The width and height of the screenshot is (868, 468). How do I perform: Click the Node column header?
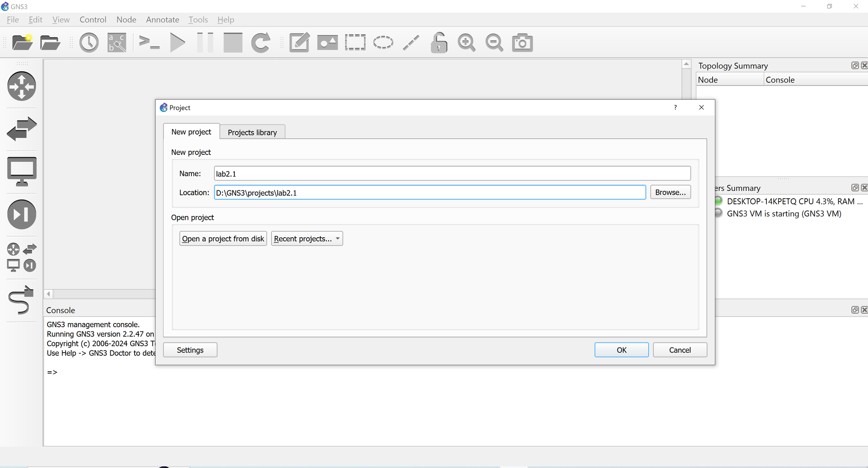coord(730,80)
